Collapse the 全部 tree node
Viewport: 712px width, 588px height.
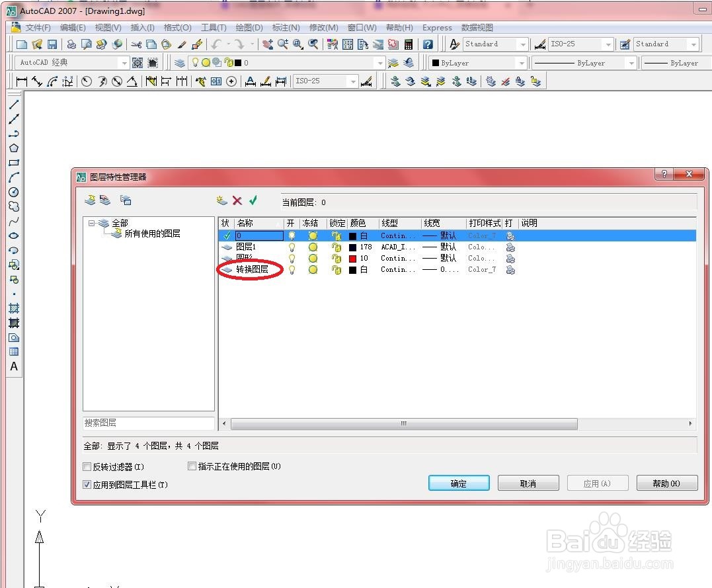click(91, 223)
